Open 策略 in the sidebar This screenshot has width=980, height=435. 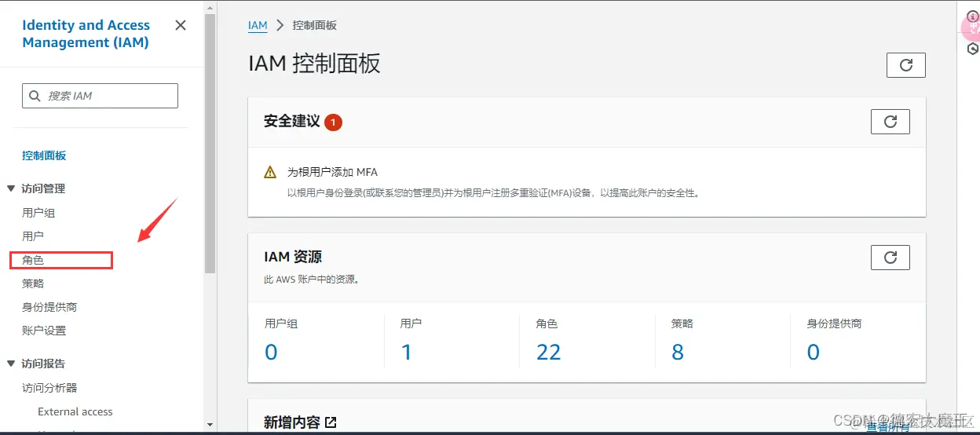33,283
